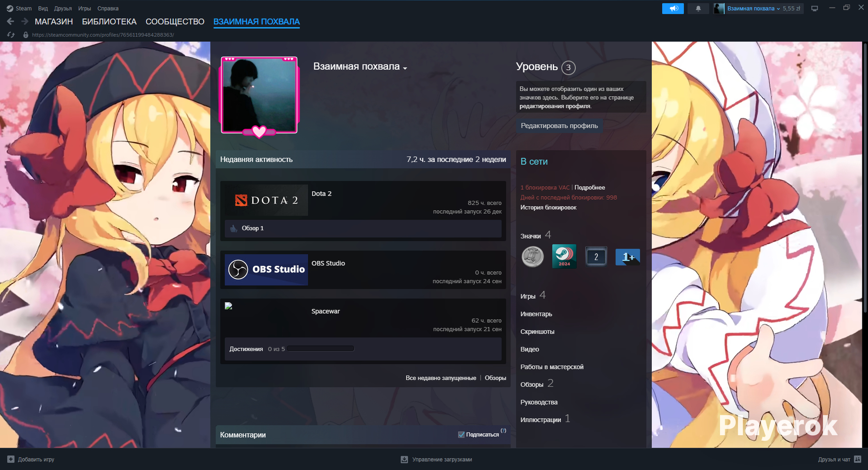Open the Вид menu

tap(43, 8)
